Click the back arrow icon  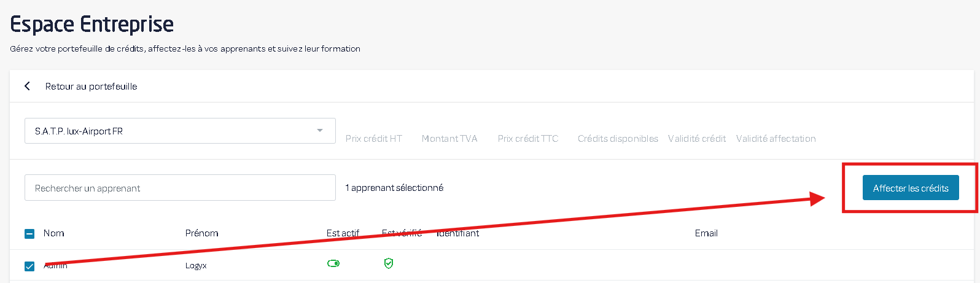(x=27, y=86)
